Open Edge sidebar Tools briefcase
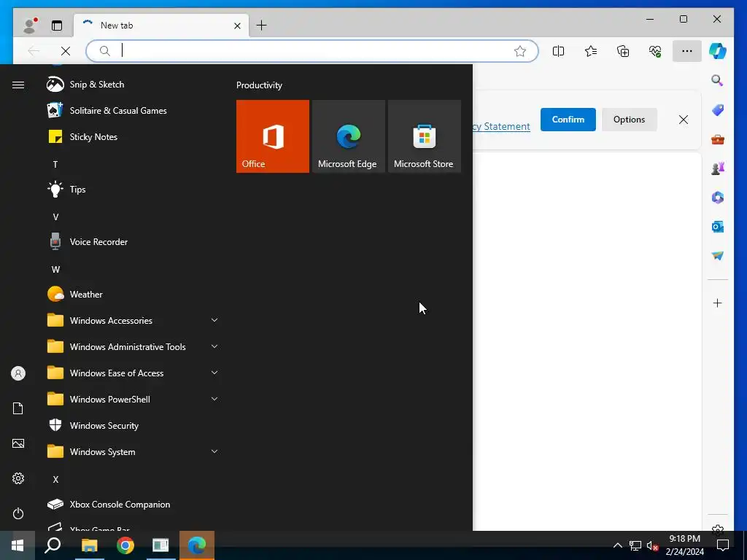747x560 pixels. 718,139
